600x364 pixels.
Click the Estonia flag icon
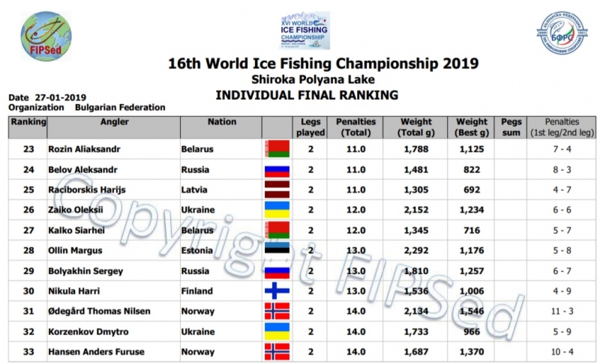tap(277, 250)
